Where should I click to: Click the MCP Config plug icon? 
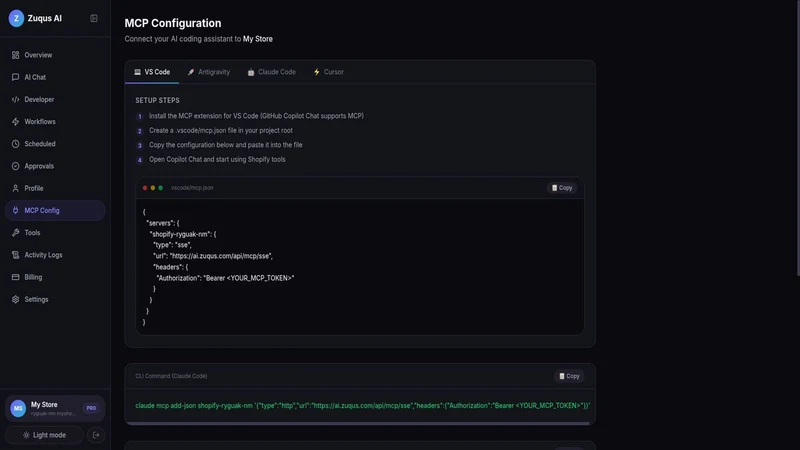pos(15,210)
